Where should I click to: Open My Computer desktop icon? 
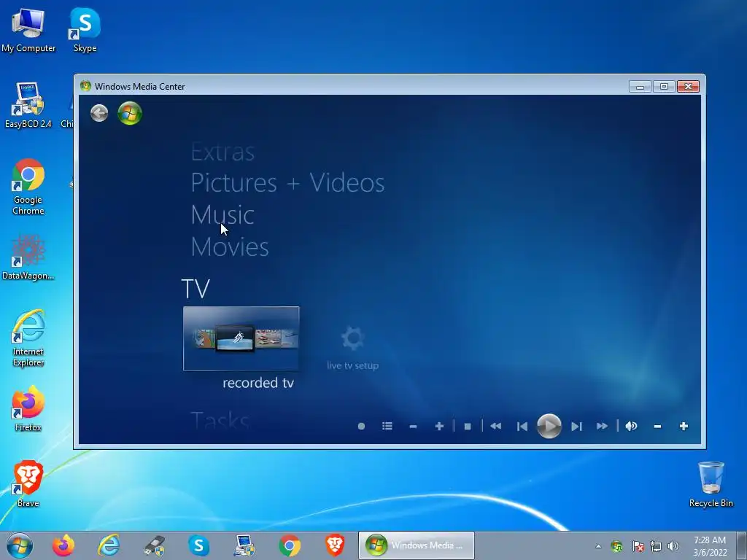coord(28,30)
